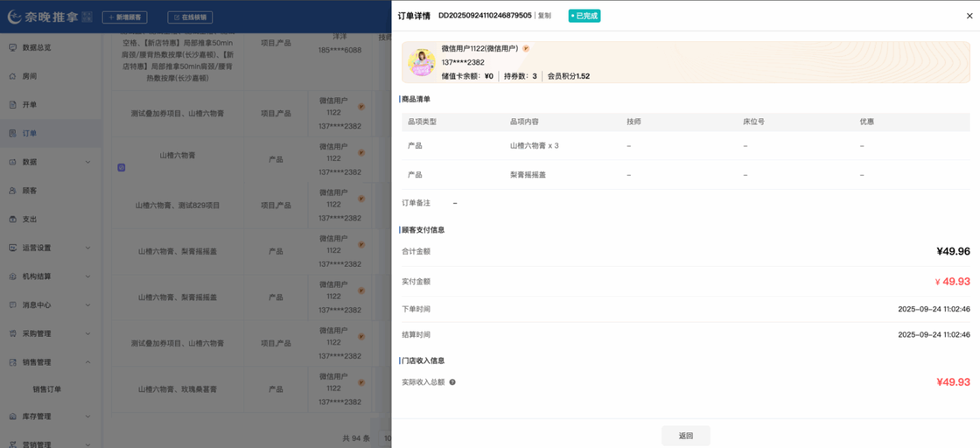Image resolution: width=980 pixels, height=448 pixels.
Task: Select the customer avatar thumbnail
Action: 421,62
